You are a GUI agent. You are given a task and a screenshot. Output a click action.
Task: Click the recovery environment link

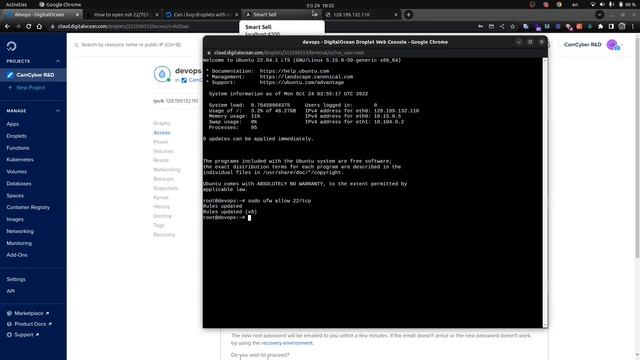point(287,343)
